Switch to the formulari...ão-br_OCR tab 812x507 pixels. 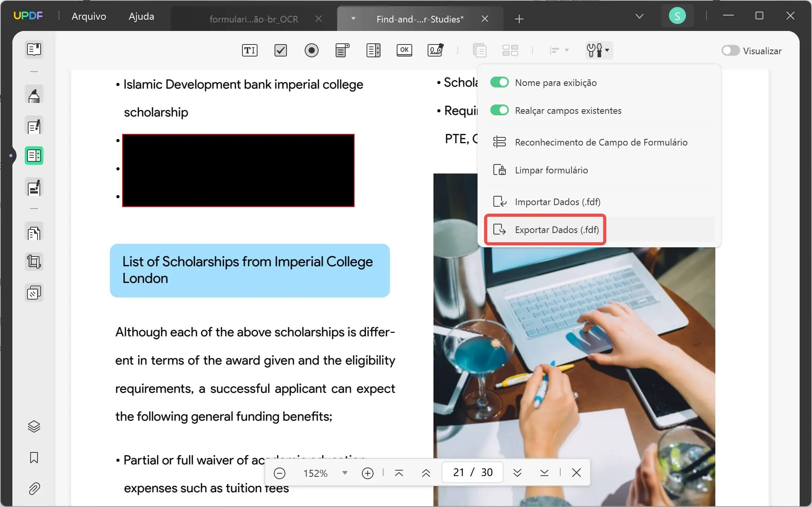click(253, 19)
